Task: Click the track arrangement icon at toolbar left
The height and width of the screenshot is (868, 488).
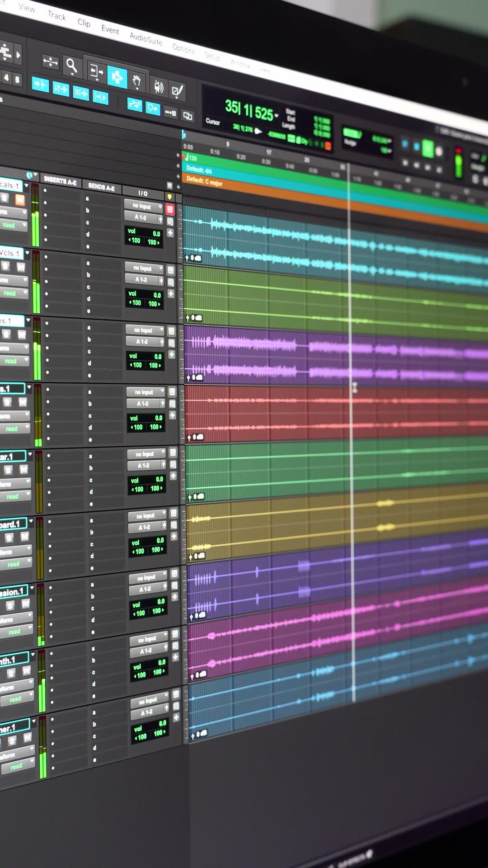Action: 5,52
